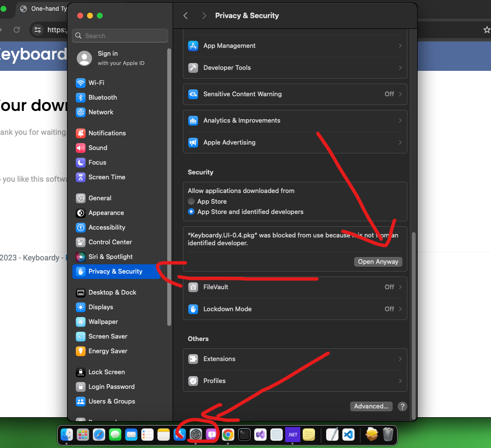The image size is (491, 448).
Task: Open Feedback Assistant from the Dock
Action: [x=212, y=434]
